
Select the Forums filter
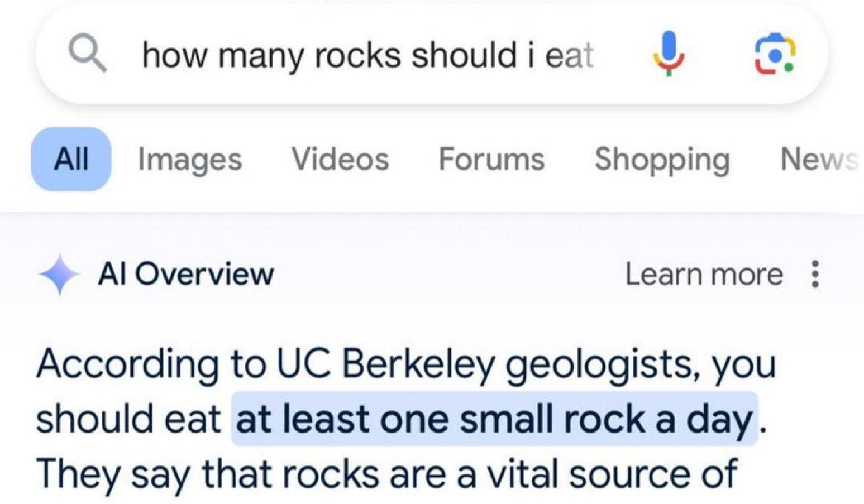pos(491,160)
